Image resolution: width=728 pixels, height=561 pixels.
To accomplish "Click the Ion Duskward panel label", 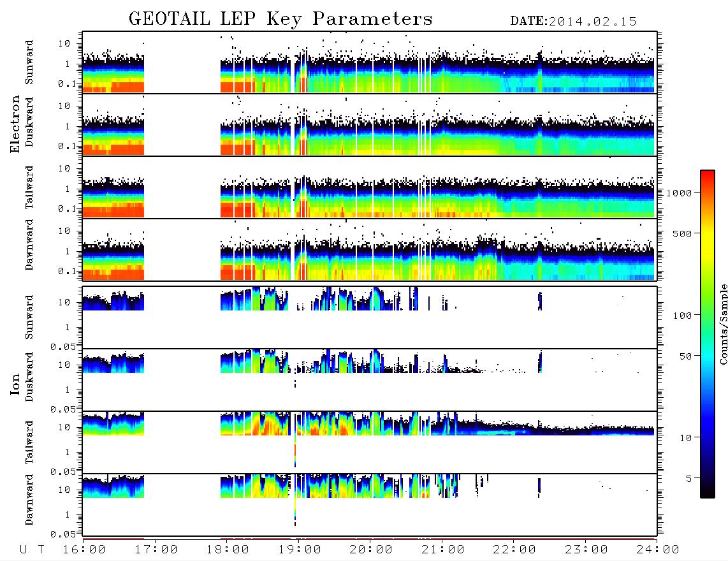I will [29, 377].
